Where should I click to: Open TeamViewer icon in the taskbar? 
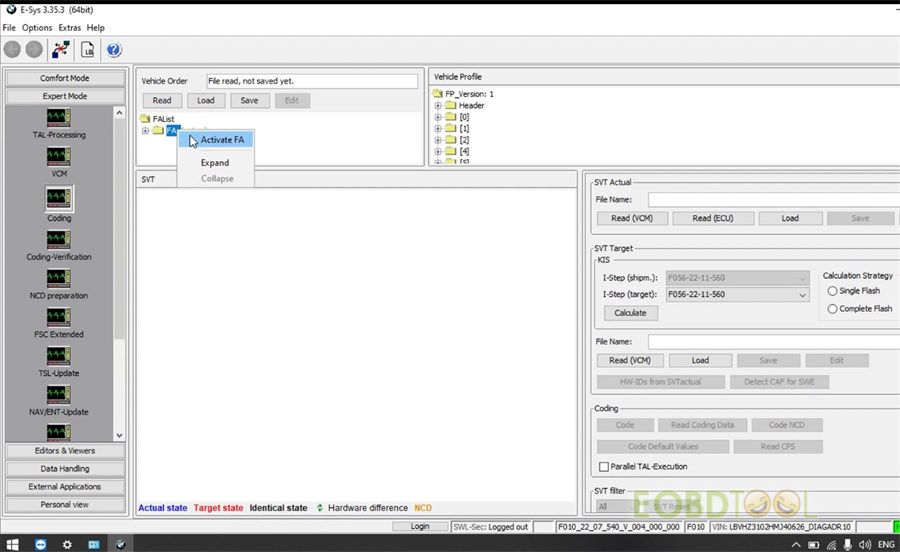(40, 544)
